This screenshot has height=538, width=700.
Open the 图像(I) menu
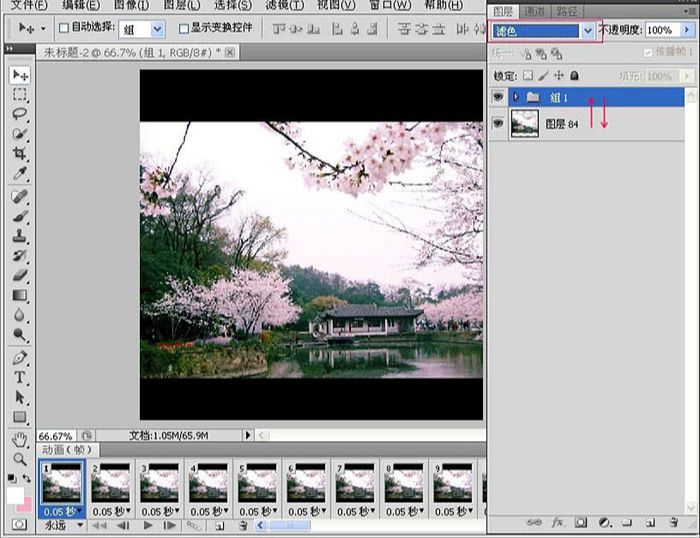[131, 5]
